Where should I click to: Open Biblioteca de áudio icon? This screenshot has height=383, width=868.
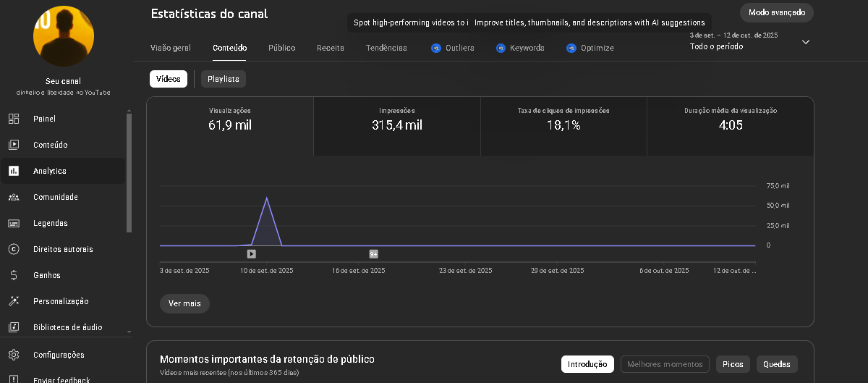[x=14, y=327]
